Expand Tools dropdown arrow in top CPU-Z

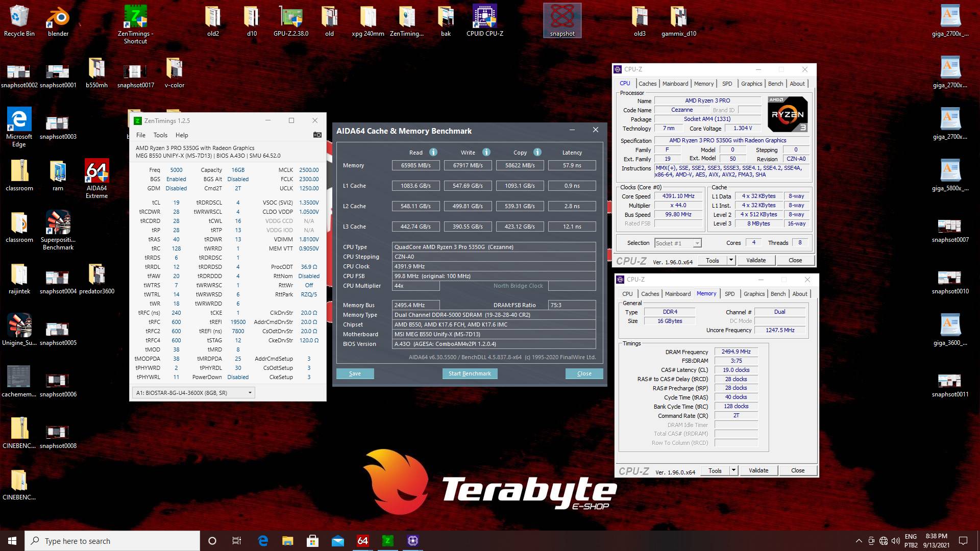pos(731,260)
